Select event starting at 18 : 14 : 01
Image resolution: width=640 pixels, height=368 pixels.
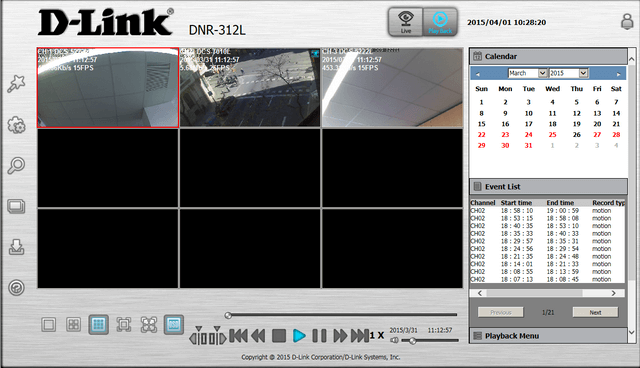[547, 264]
